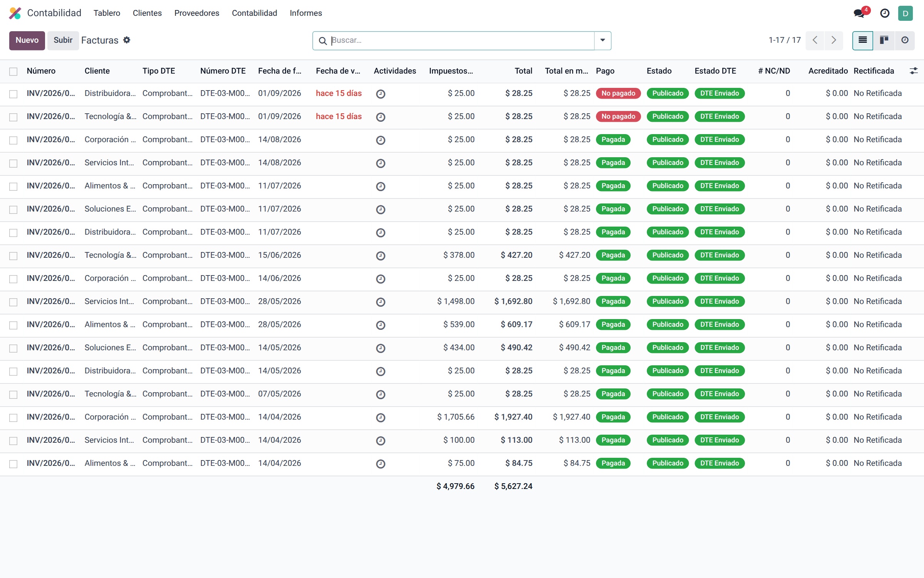Click the Buscar search field
The height and width of the screenshot is (578, 924).
click(x=461, y=40)
